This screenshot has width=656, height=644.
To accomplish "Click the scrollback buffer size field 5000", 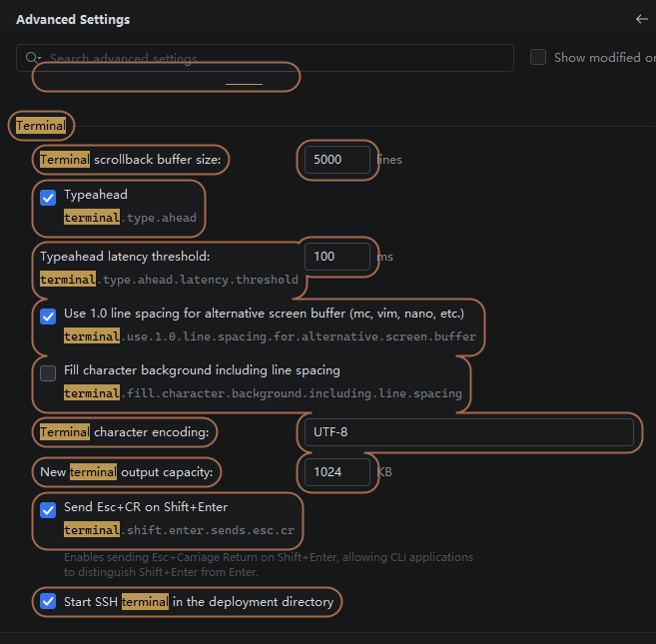I will [x=337, y=160].
